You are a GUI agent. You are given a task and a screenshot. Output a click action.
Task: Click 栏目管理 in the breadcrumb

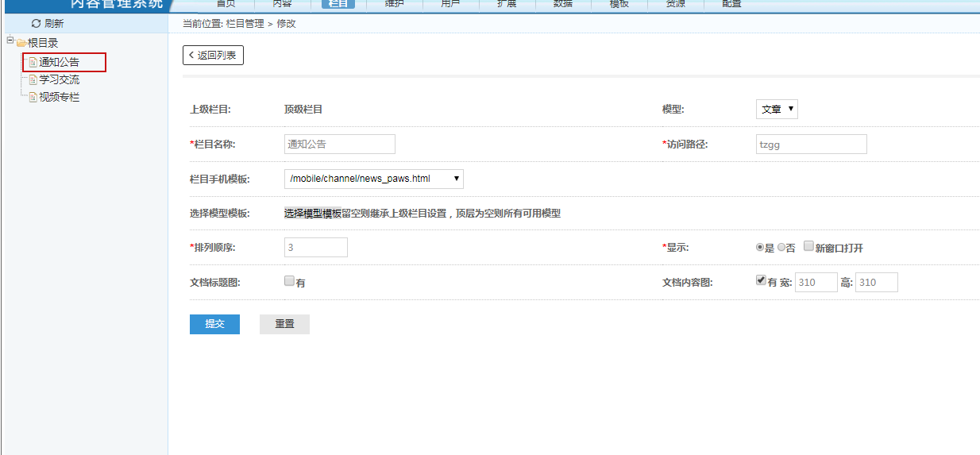(245, 24)
